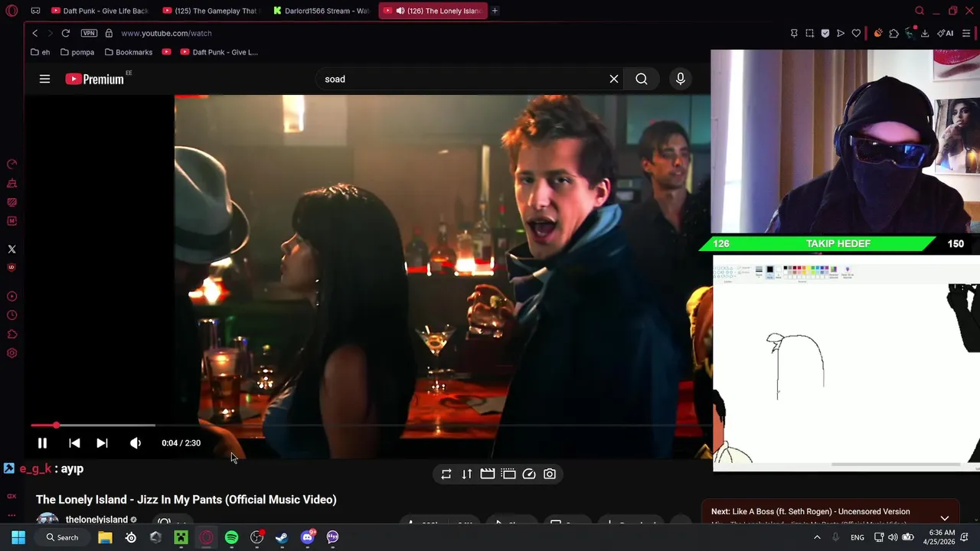Toggle the VPN badge

coord(89,33)
